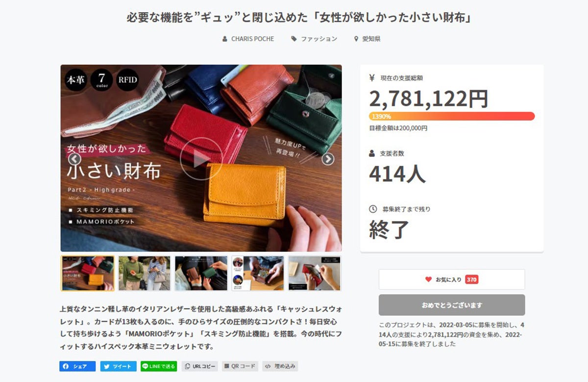The width and height of the screenshot is (588, 382).
Task: Advance to the next slide arrow
Action: (x=328, y=159)
